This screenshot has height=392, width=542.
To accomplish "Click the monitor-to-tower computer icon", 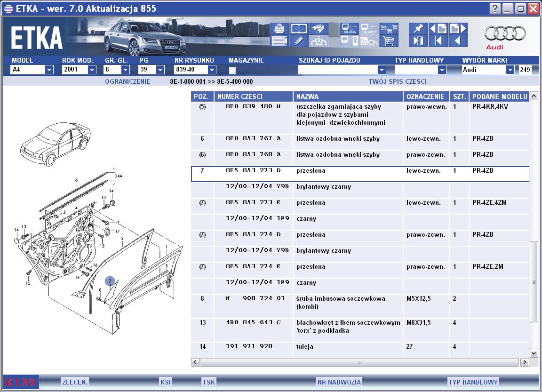I will tap(349, 41).
